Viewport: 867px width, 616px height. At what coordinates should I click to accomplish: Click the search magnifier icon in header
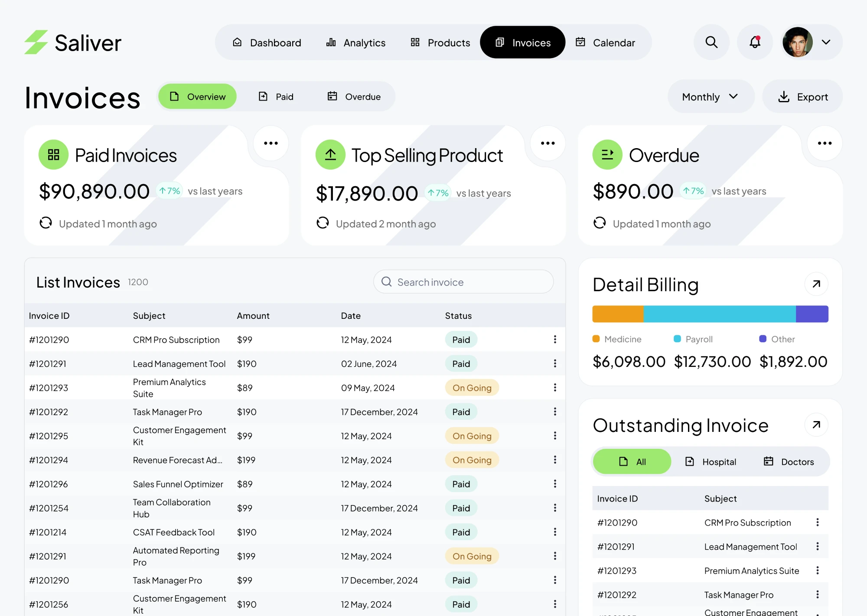coord(711,42)
